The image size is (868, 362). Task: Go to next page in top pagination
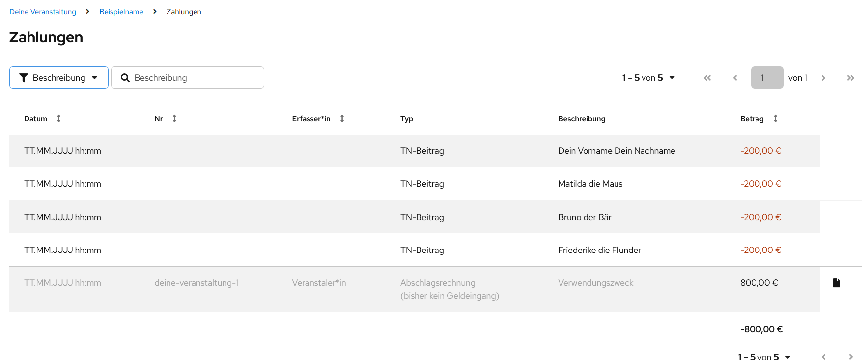(x=823, y=78)
